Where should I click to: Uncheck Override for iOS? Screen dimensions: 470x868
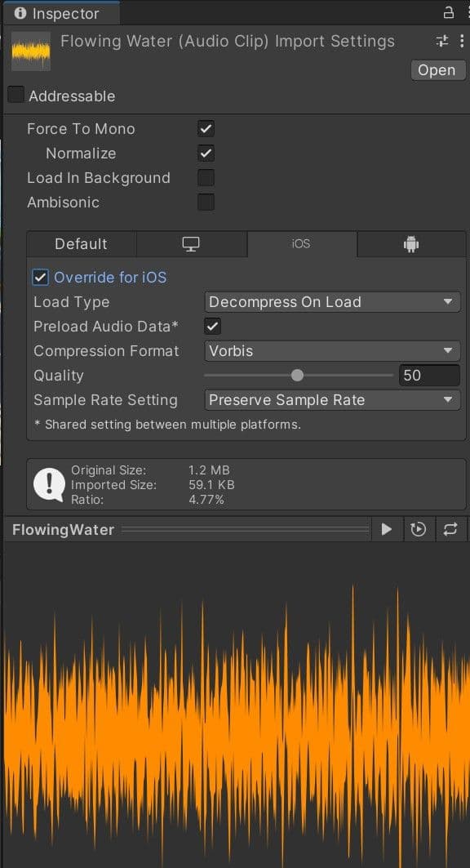coord(40,277)
